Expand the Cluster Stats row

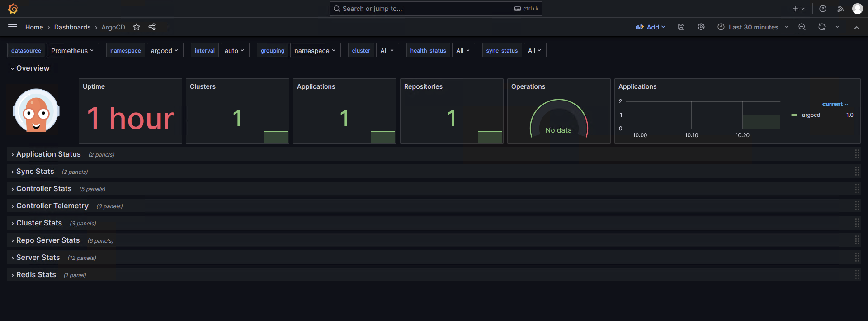pos(36,223)
